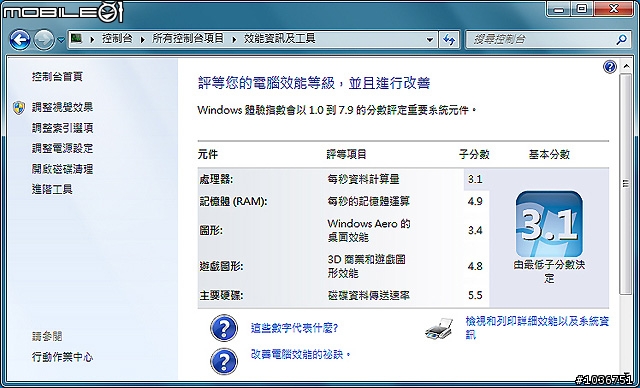640x388 pixels.
Task: Click the gaming graphics subscore 4.8
Action: [476, 266]
